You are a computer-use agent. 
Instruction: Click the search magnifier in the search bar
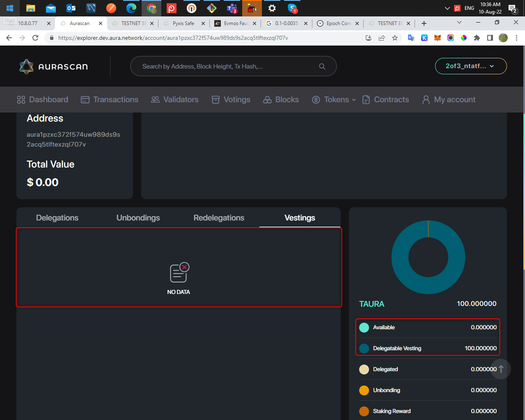(x=322, y=66)
